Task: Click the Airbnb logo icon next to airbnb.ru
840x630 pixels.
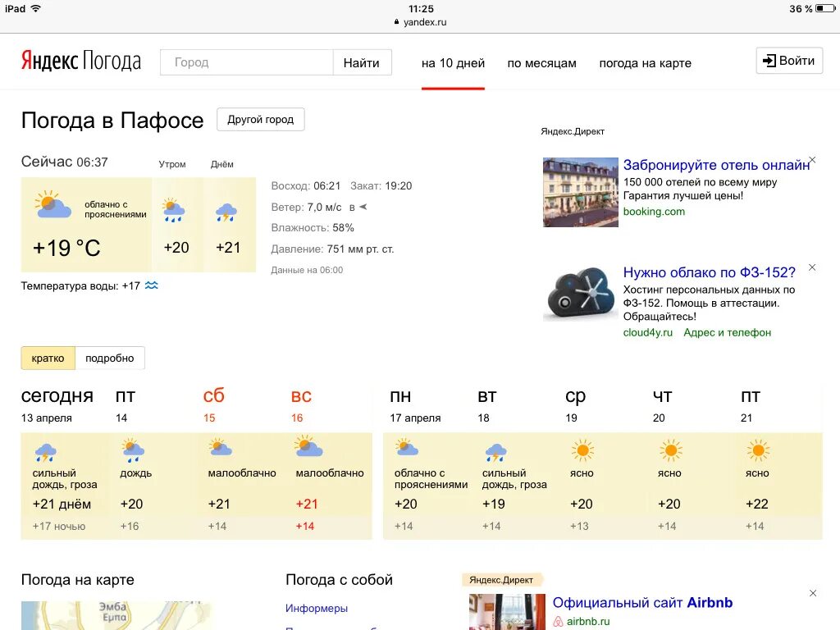Action: click(x=558, y=622)
